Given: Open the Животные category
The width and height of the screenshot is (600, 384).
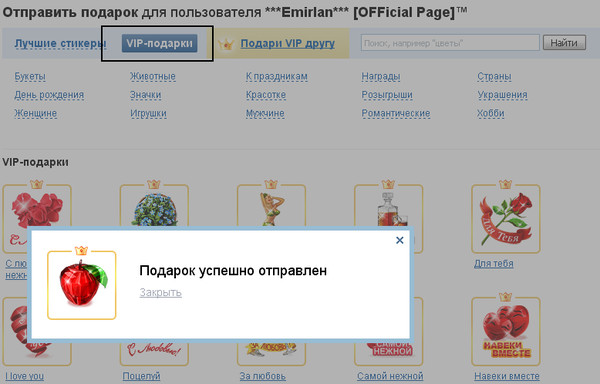Looking at the screenshot, I should click(153, 76).
